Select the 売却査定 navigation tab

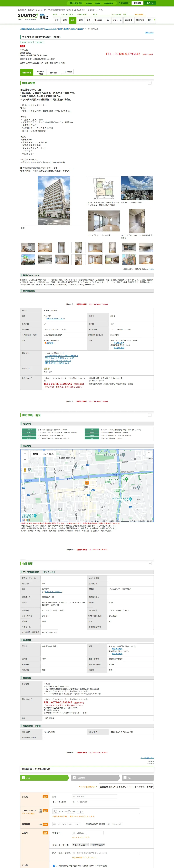(128, 20)
